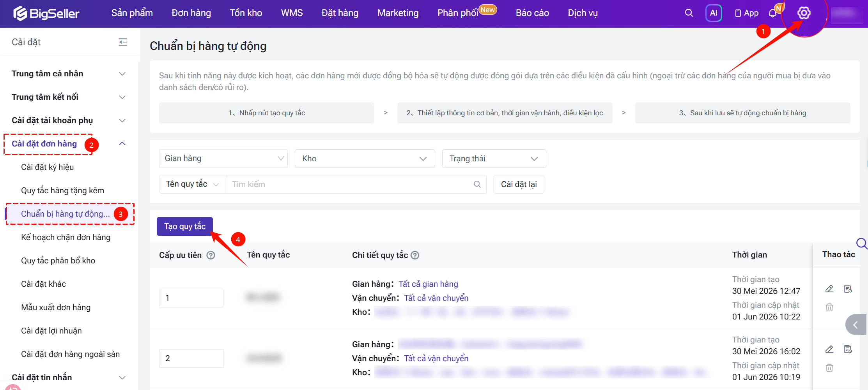The height and width of the screenshot is (390, 868).
Task: Click Tất cả gian hàng link
Action: (x=428, y=284)
